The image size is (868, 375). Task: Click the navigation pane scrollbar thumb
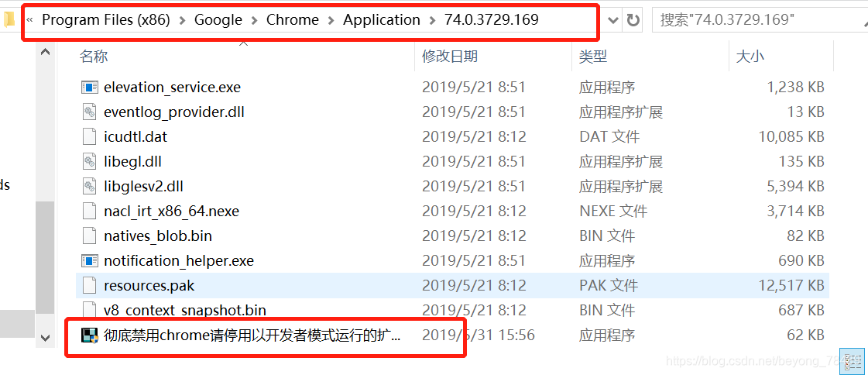[x=45, y=258]
